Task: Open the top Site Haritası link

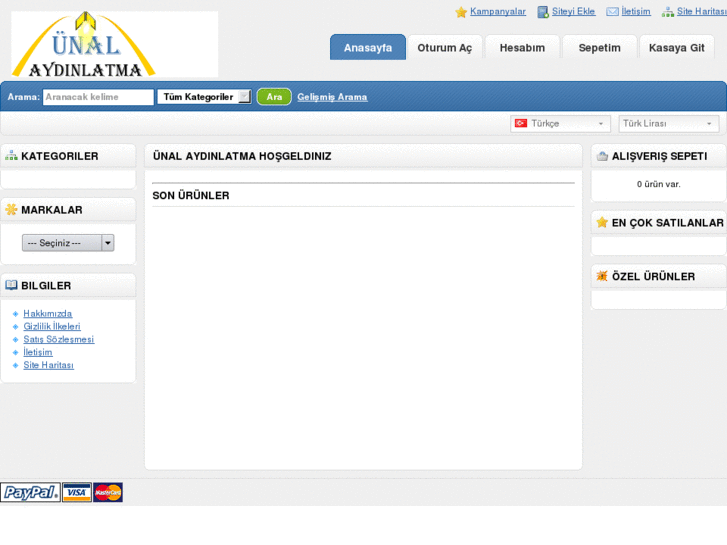Action: point(701,12)
